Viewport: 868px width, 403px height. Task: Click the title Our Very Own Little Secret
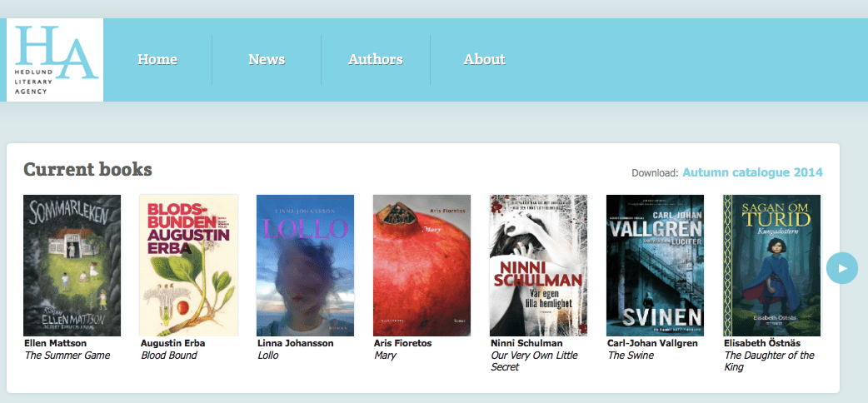[534, 361]
